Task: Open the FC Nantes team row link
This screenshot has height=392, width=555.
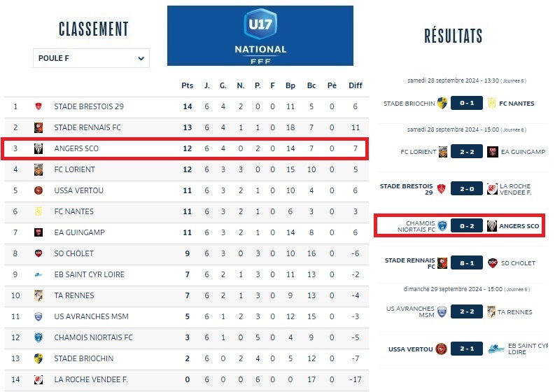Action: click(x=73, y=211)
